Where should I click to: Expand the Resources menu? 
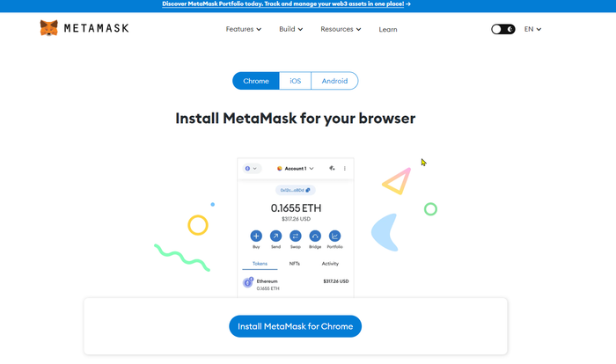click(x=341, y=29)
